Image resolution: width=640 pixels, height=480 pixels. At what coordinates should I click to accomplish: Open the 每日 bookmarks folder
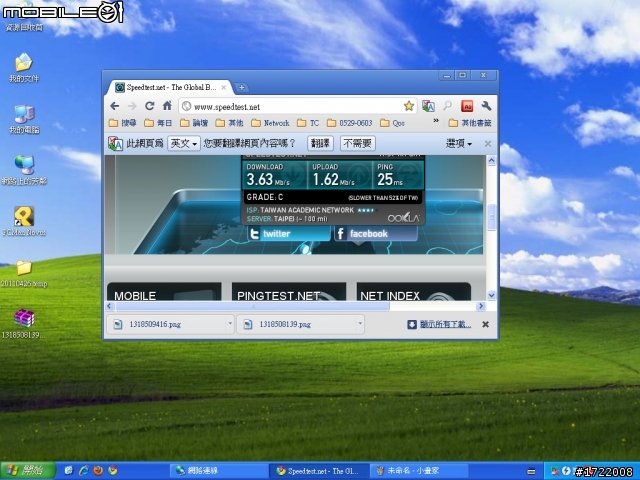tap(158, 123)
